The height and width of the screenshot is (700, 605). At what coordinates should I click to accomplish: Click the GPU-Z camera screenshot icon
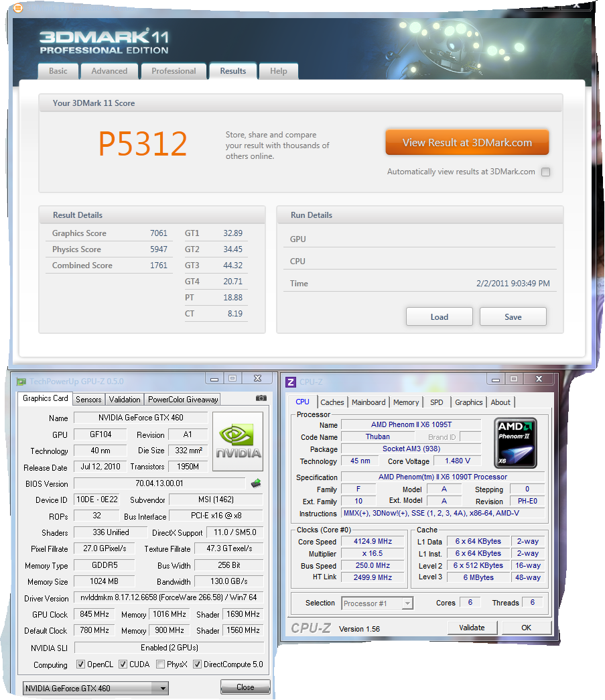tap(261, 398)
